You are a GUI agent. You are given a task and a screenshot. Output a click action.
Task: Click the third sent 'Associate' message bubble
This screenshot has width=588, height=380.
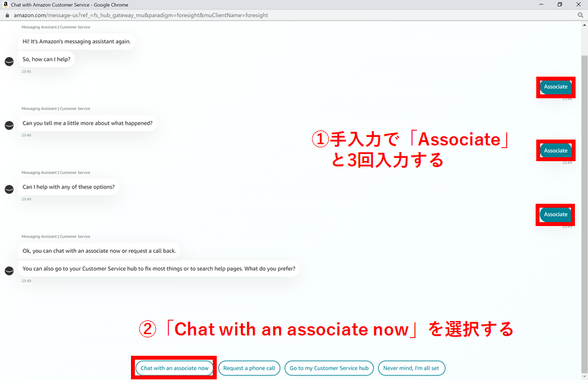[556, 214]
